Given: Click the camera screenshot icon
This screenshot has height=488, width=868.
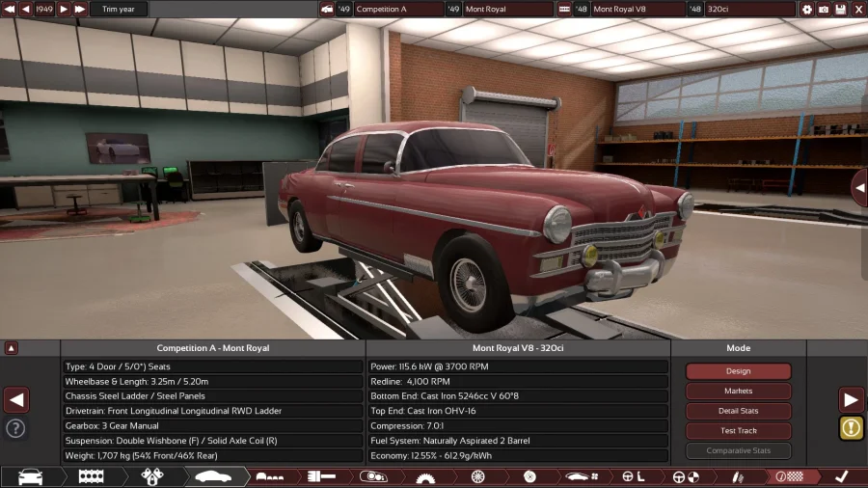Looking at the screenshot, I should [824, 9].
